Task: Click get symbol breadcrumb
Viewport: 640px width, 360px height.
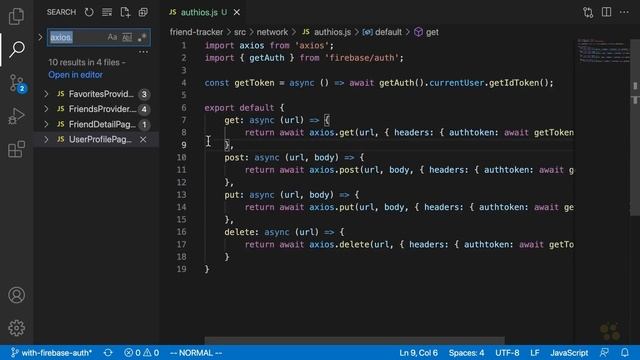Action: pyautogui.click(x=427, y=32)
